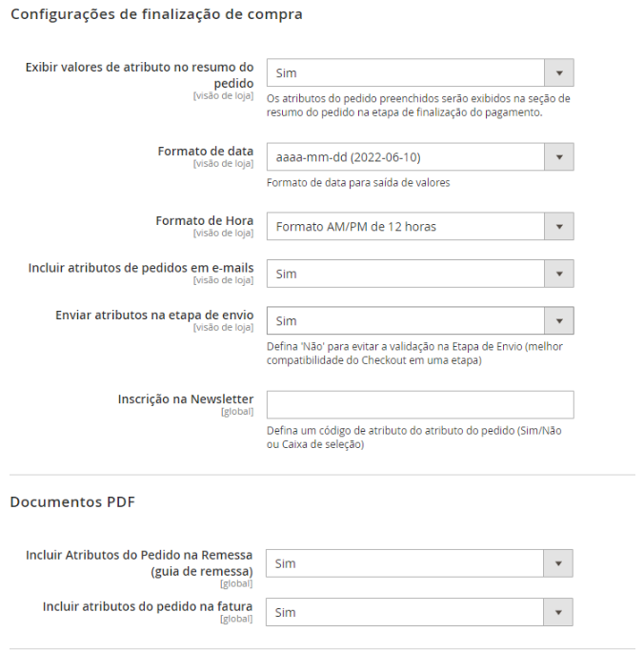Open the 'aaaa-mm-dd (2022-06-10)' date format dropdown
This screenshot has width=644, height=653.
pyautogui.click(x=405, y=157)
